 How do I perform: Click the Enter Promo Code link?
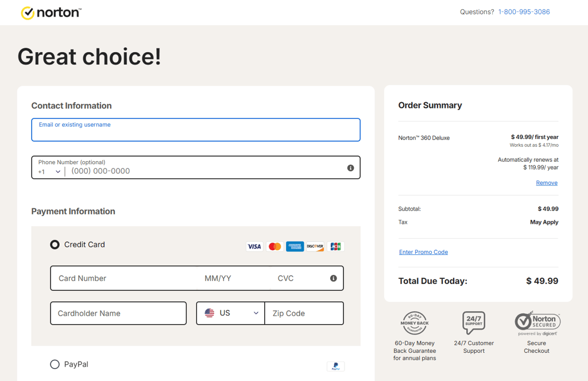coord(423,252)
